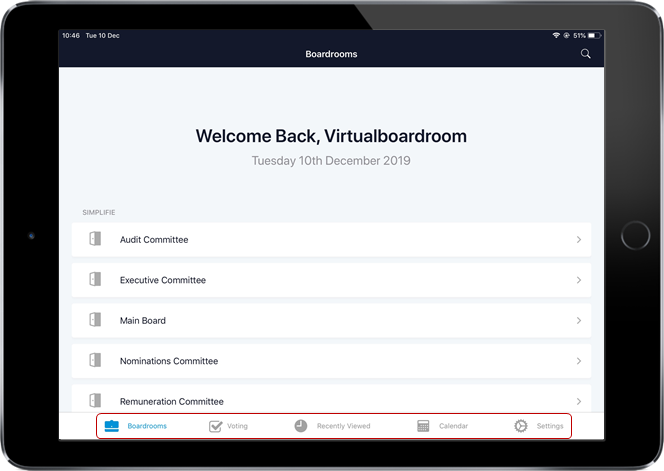The image size is (664, 471).
Task: Switch to the Recently Viewed tab label
Action: (x=343, y=426)
